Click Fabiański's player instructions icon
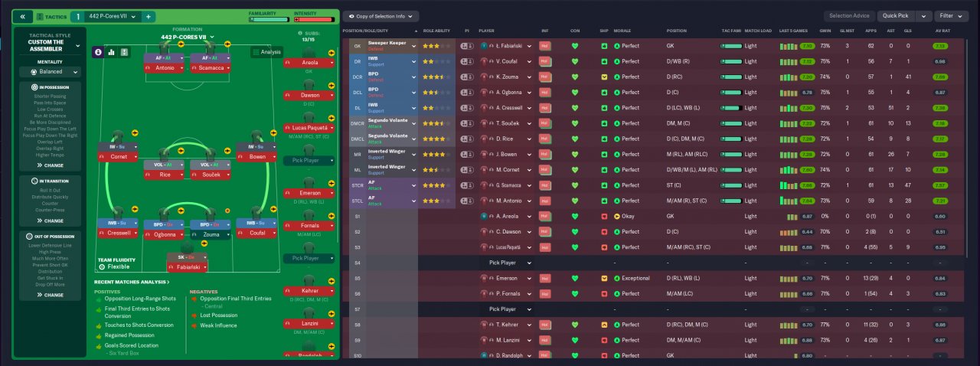The height and width of the screenshot is (366, 980). tap(466, 46)
